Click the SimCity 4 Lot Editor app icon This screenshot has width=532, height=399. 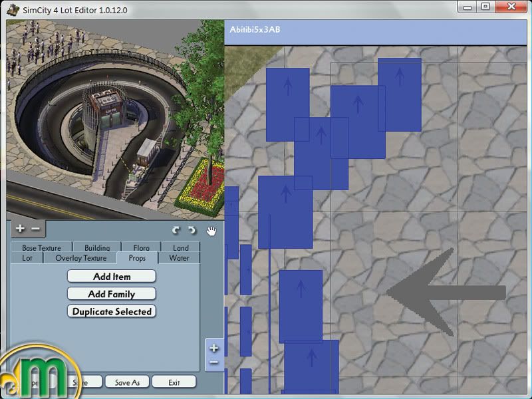(13, 9)
